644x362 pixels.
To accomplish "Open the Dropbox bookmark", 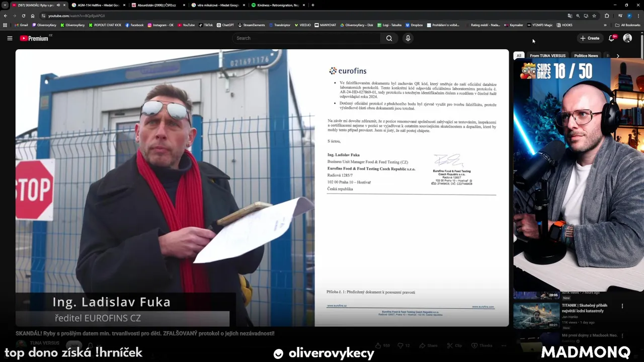I will [414, 25].
